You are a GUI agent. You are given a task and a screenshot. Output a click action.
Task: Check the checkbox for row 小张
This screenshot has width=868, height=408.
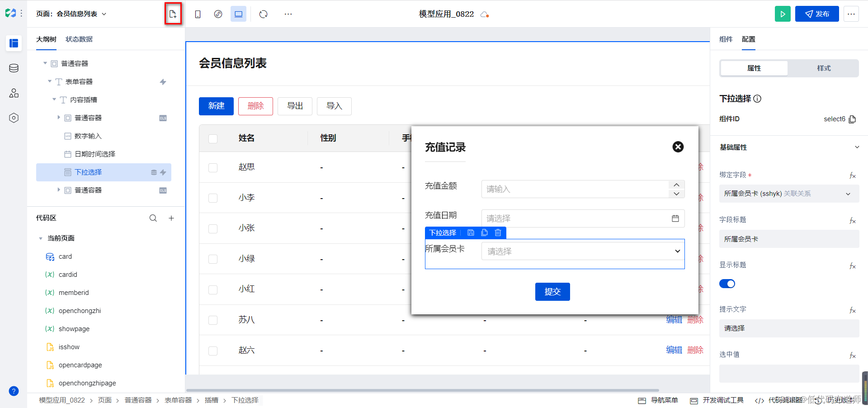tap(213, 229)
